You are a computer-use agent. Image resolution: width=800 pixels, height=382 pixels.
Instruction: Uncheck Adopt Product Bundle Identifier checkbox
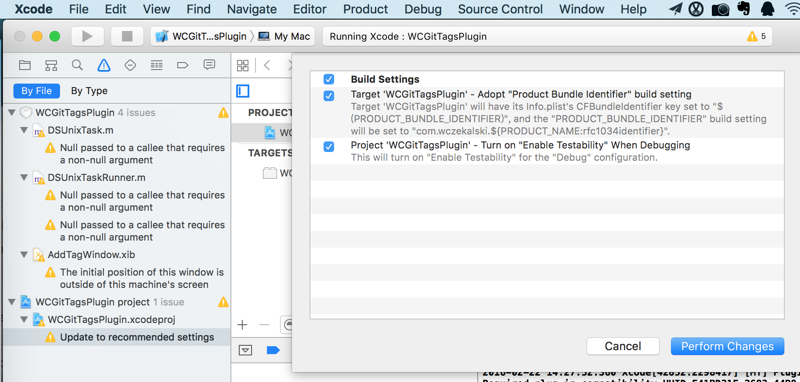pyautogui.click(x=329, y=95)
